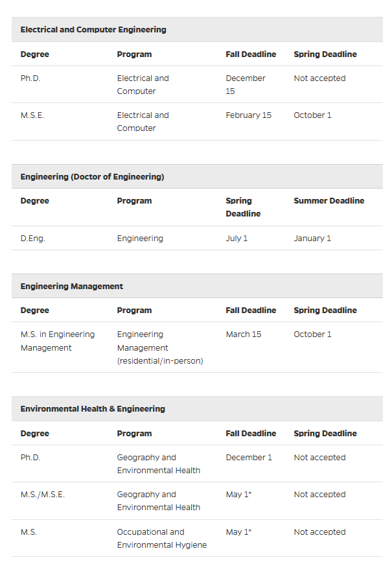Click the Engineering (Doctor of Engineering) header
The height and width of the screenshot is (562, 392).
[92, 176]
